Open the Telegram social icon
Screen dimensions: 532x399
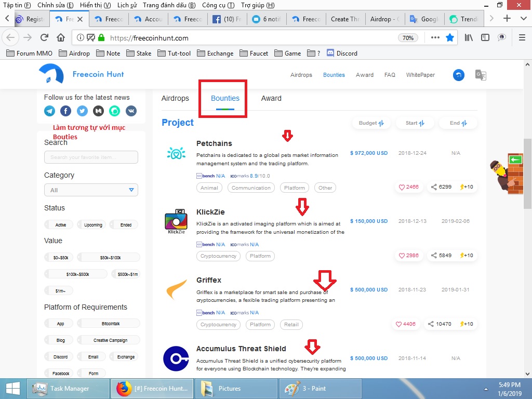click(49, 111)
